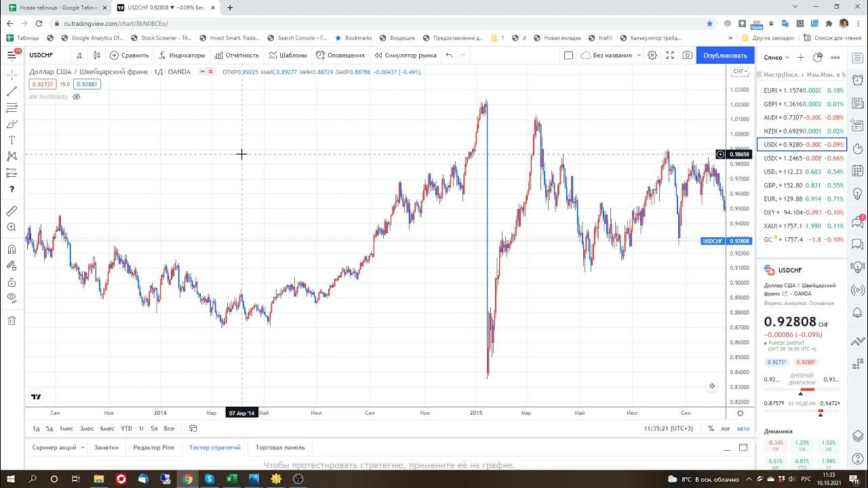Switch to the Торговая панель tab

point(280,447)
